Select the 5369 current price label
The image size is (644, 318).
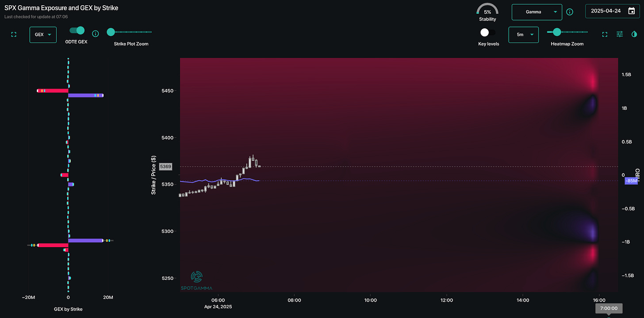[165, 167]
